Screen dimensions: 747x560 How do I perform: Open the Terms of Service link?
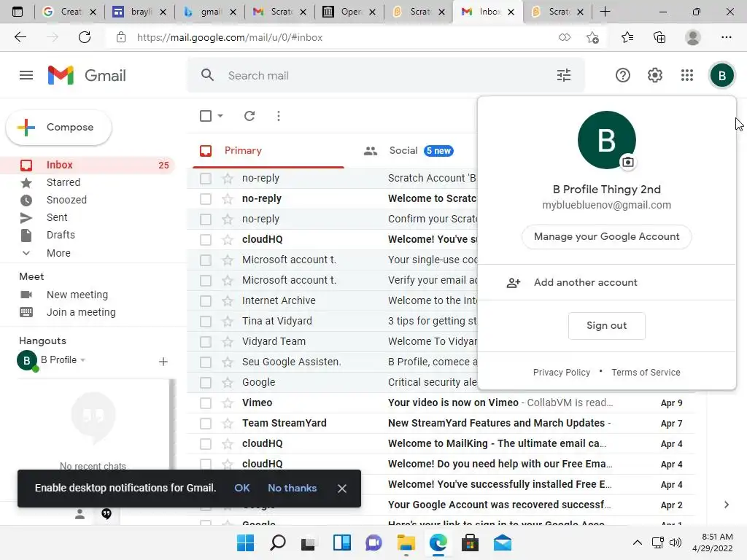point(646,373)
